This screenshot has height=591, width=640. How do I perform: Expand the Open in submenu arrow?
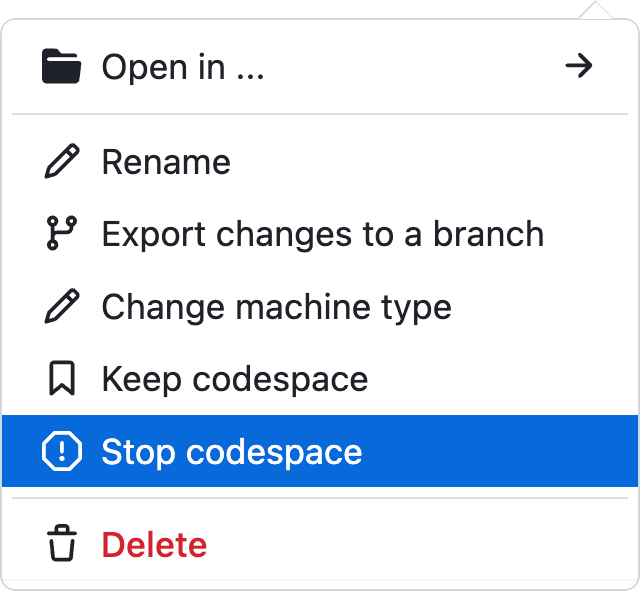[x=578, y=67]
